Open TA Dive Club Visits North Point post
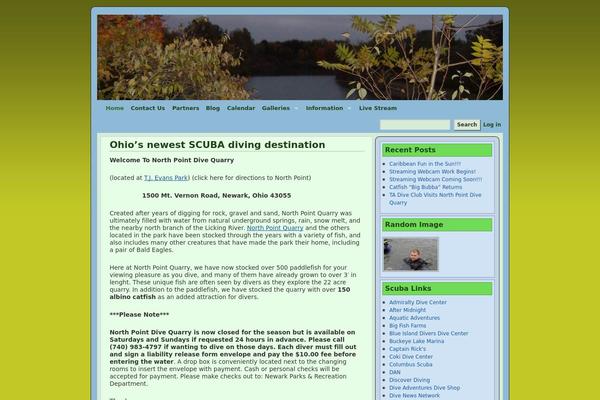 coord(435,199)
